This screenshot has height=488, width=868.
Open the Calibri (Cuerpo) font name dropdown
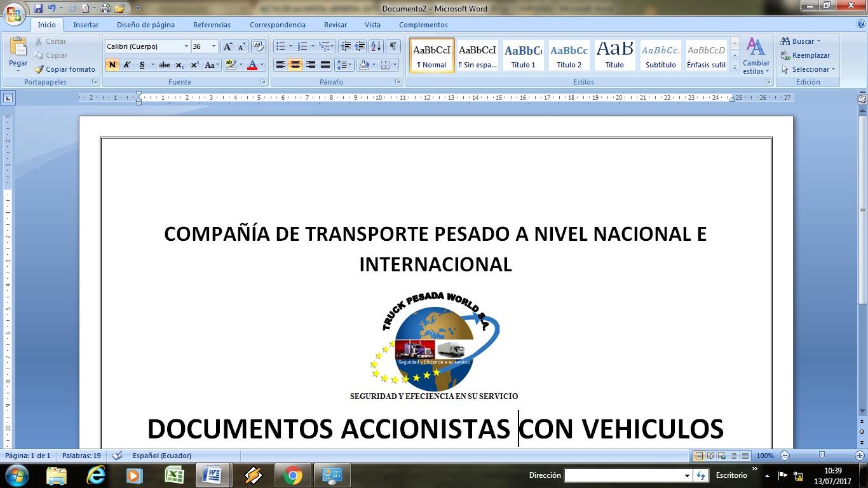coord(186,46)
